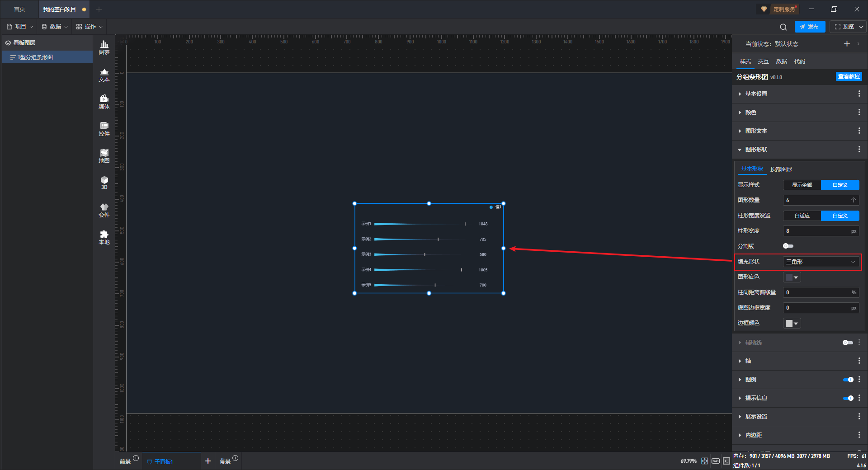Viewport: 868px width, 470px height.
Task: Click the 柱形宽度 input field
Action: tap(821, 231)
